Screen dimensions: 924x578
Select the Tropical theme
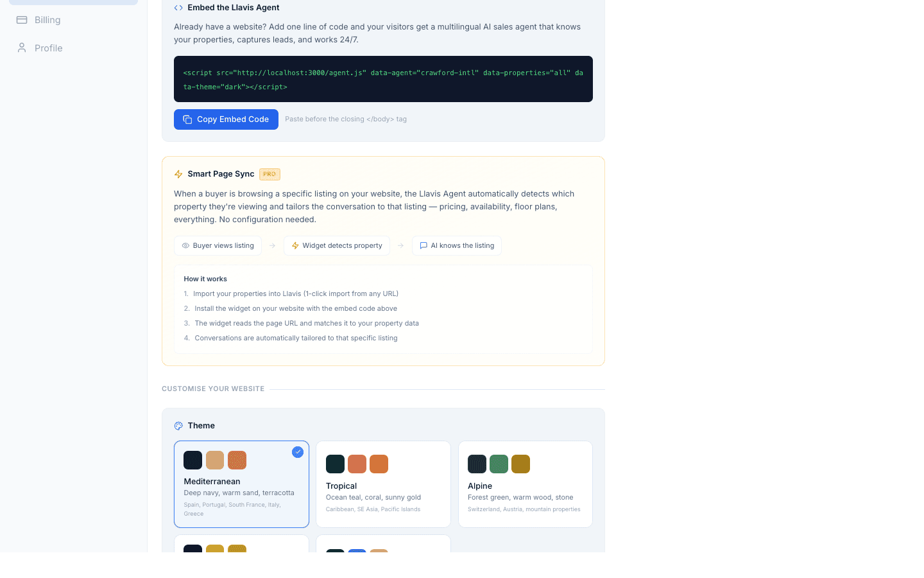coord(383,484)
